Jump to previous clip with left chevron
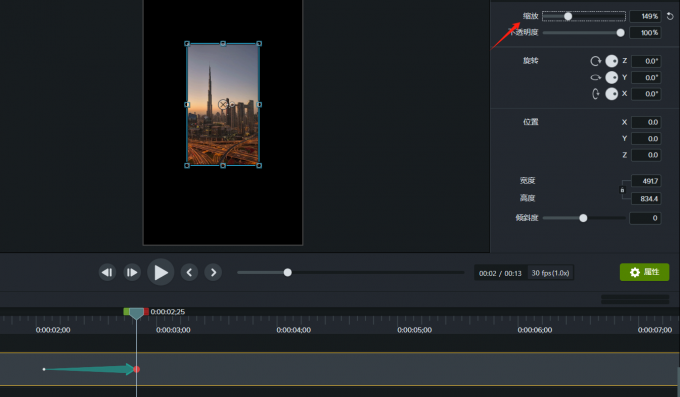 coord(189,272)
